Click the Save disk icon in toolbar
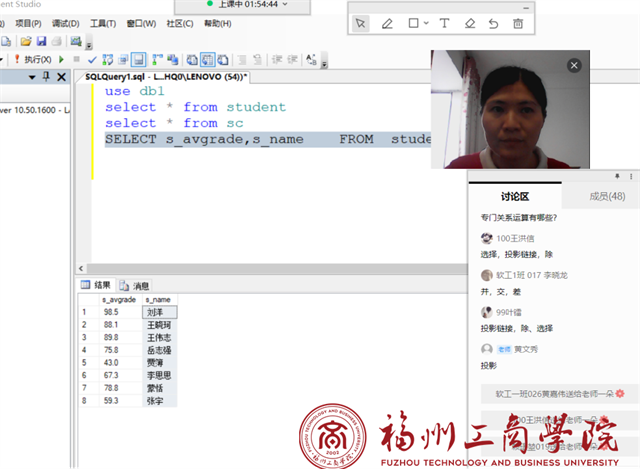This screenshot has width=640, height=469. pyautogui.click(x=41, y=41)
